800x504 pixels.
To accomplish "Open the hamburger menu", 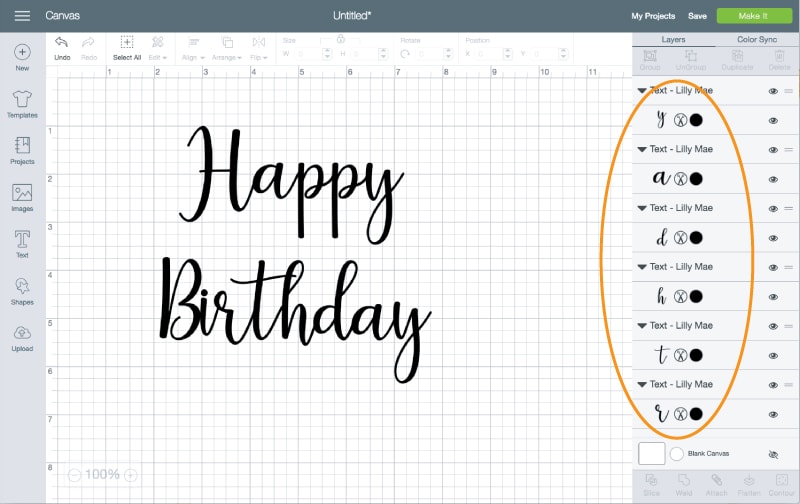I will pos(22,16).
